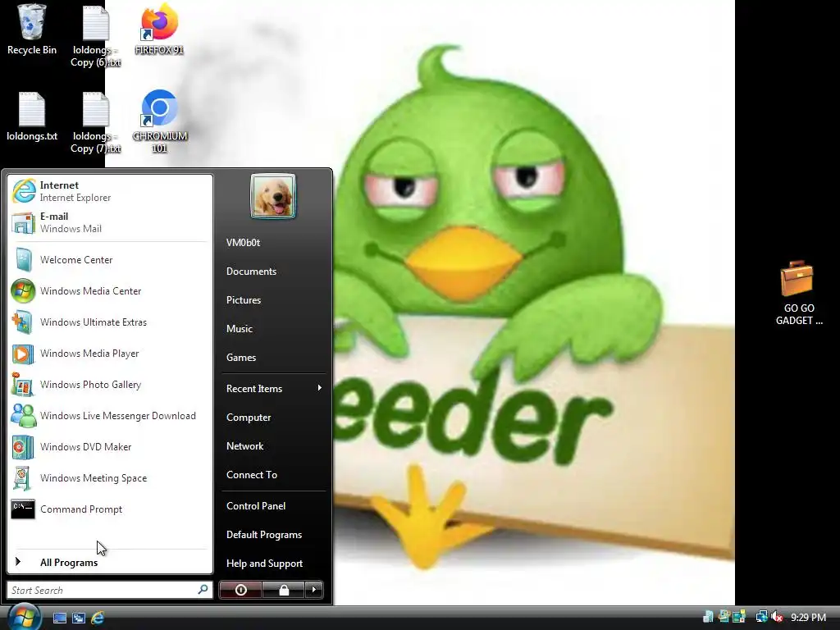Launch Windows DVD Maker
This screenshot has height=630, width=840.
click(110, 447)
